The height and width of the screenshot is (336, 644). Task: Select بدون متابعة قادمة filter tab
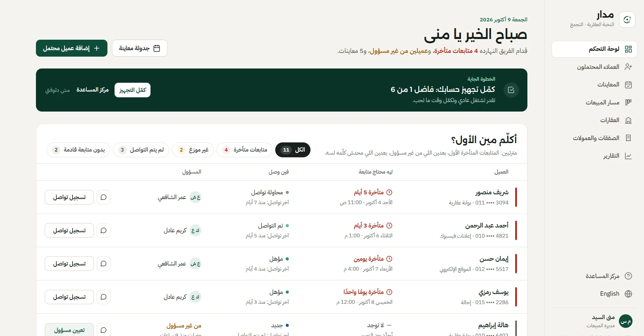pyautogui.click(x=78, y=150)
